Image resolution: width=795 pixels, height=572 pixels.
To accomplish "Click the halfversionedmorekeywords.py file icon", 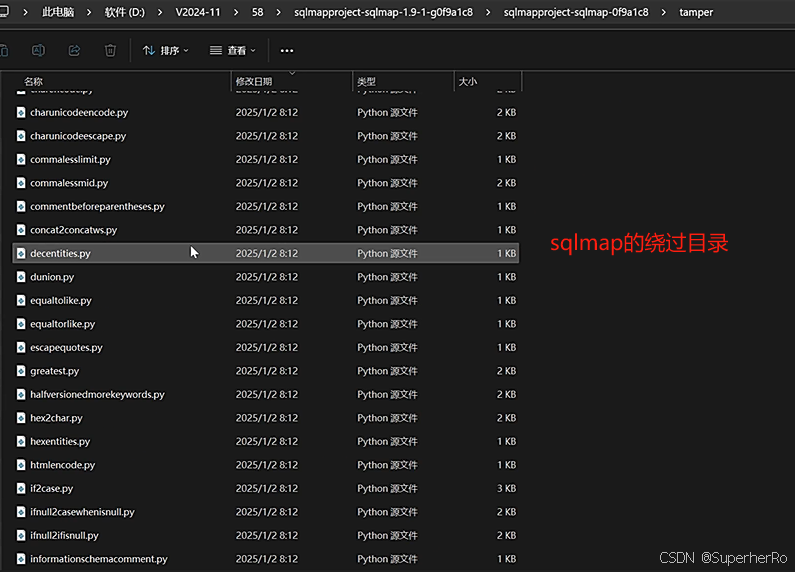I will pos(21,394).
